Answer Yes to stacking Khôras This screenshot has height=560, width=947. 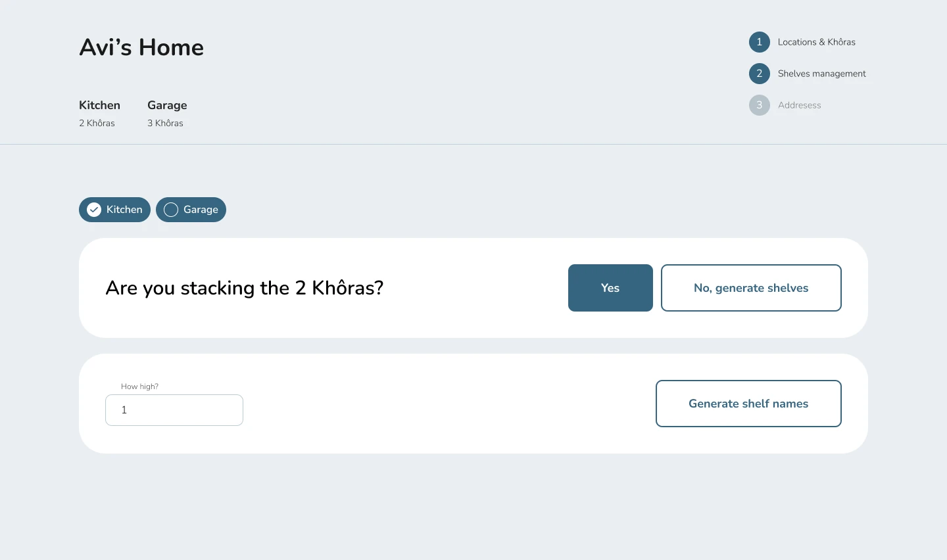coord(610,288)
